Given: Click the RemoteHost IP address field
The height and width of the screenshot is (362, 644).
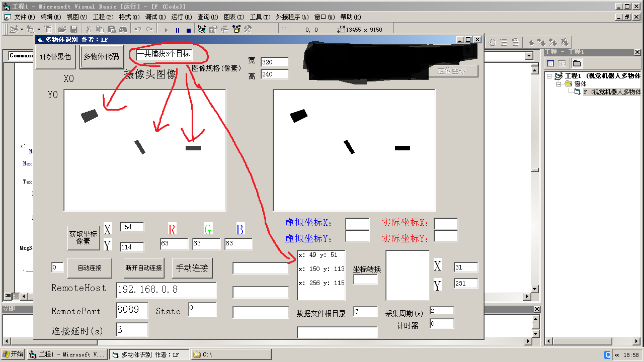Looking at the screenshot, I should coord(166,290).
